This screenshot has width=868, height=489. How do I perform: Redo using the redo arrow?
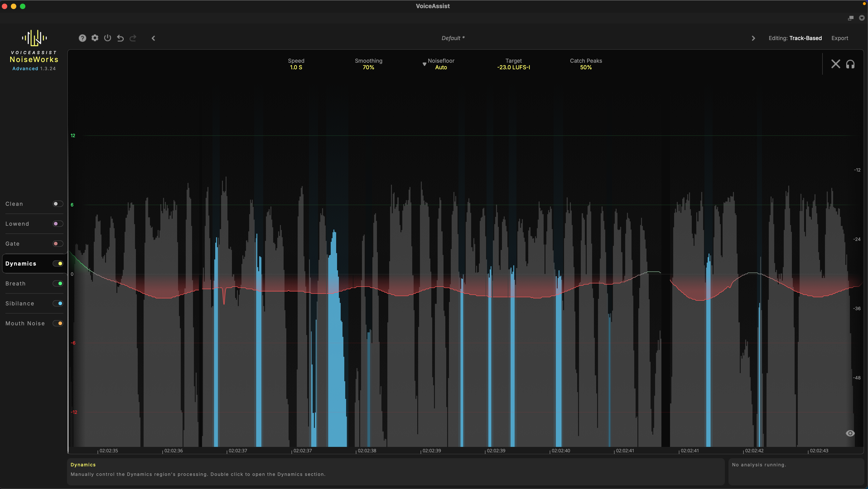click(133, 38)
